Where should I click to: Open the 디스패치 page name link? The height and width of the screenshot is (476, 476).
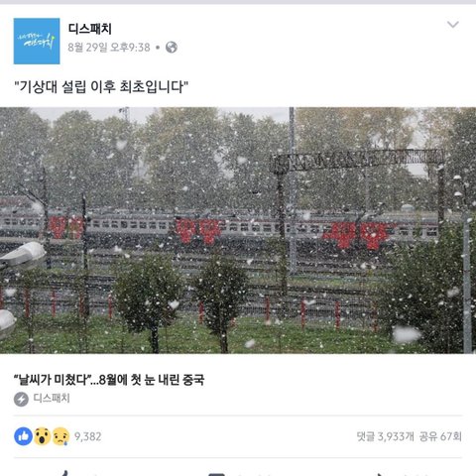(89, 29)
